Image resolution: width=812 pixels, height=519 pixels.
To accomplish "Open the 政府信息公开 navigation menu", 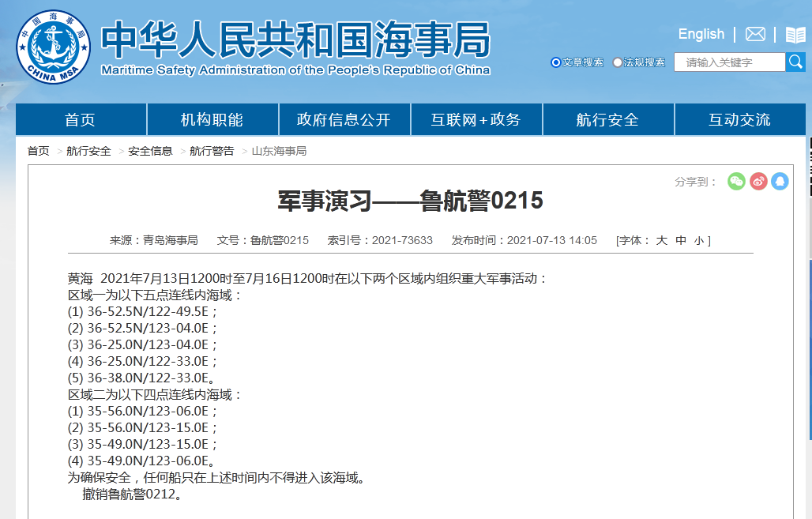I will (344, 120).
